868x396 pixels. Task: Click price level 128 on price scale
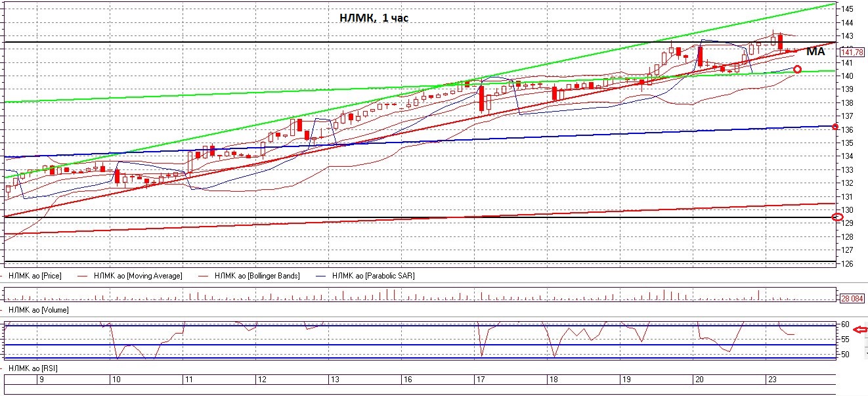846,237
